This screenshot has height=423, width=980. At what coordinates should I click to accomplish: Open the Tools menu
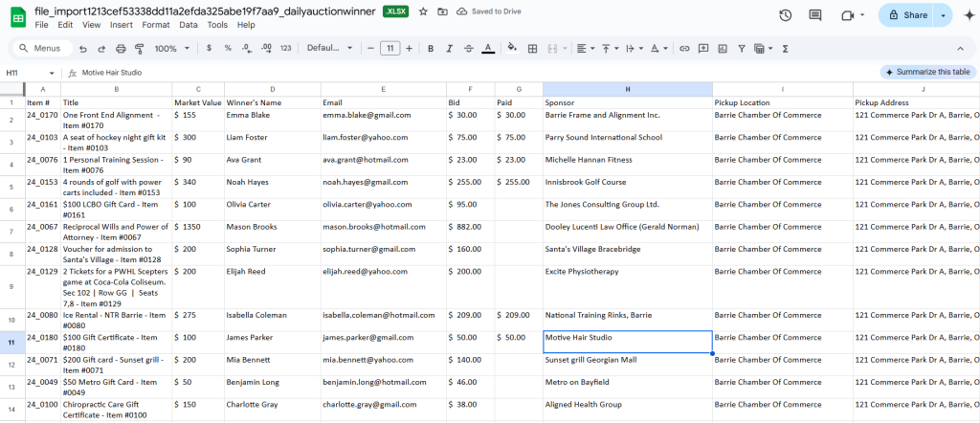217,25
